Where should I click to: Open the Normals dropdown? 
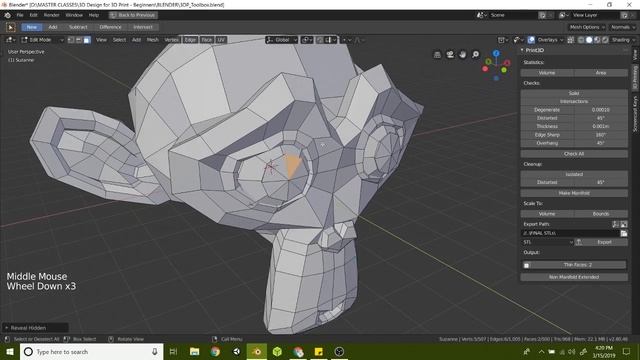(623, 27)
